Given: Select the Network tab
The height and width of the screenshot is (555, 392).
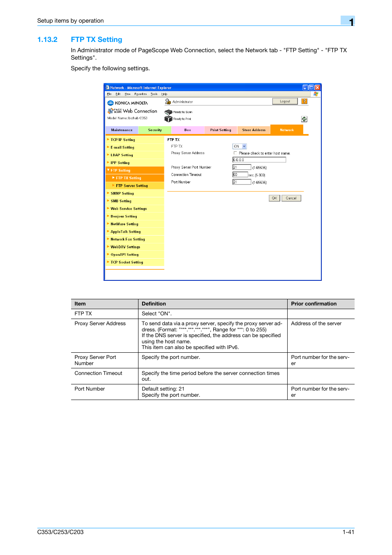Looking at the screenshot, I should pos(287,130).
